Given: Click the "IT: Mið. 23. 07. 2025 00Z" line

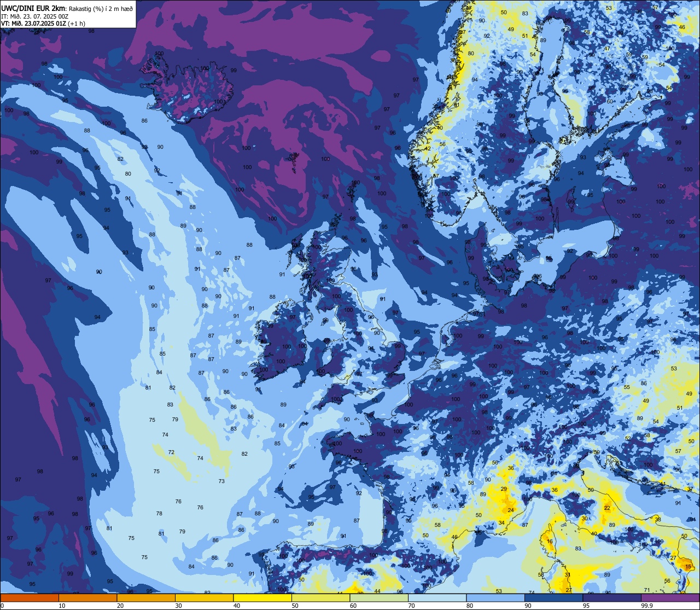Looking at the screenshot, I should click(34, 16).
